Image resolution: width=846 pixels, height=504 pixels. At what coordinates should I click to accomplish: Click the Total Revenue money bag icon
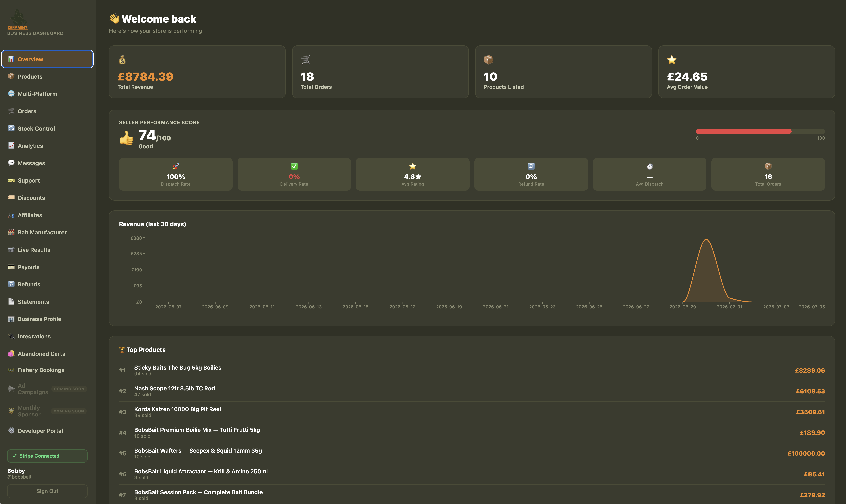click(x=122, y=60)
